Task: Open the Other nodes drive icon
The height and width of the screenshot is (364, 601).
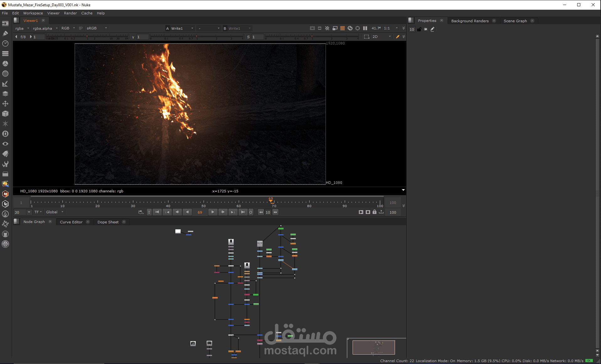Action: point(5,174)
